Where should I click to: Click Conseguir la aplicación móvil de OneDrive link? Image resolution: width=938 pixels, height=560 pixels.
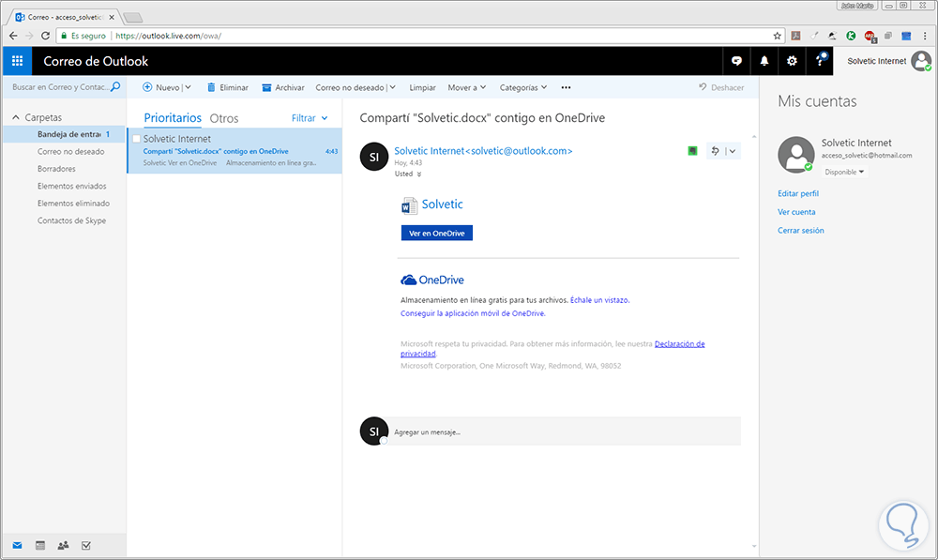(473, 313)
